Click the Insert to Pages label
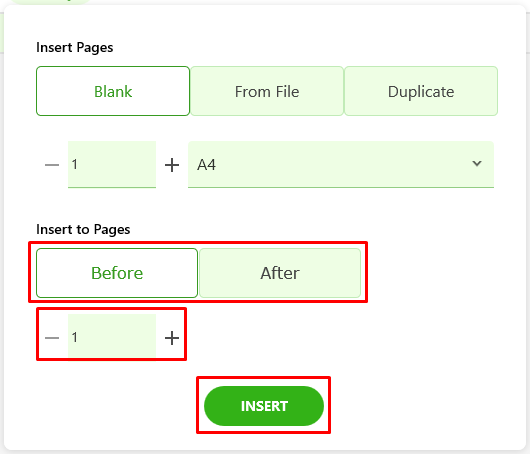This screenshot has width=530, height=454. 83,230
